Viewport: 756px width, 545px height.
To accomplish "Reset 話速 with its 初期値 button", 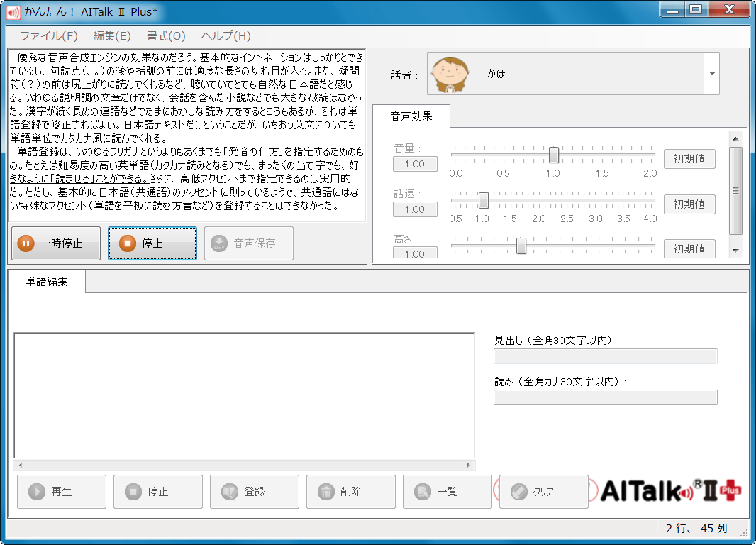I will coord(689,204).
